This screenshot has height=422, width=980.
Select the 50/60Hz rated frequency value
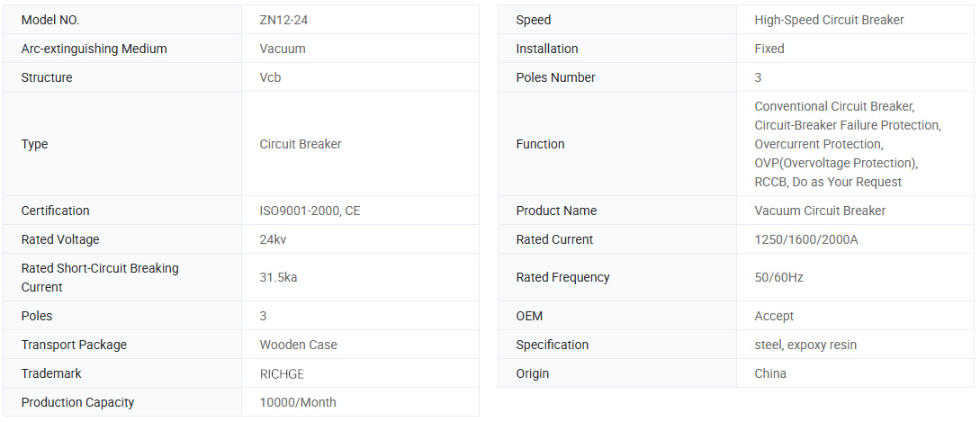pos(778,277)
